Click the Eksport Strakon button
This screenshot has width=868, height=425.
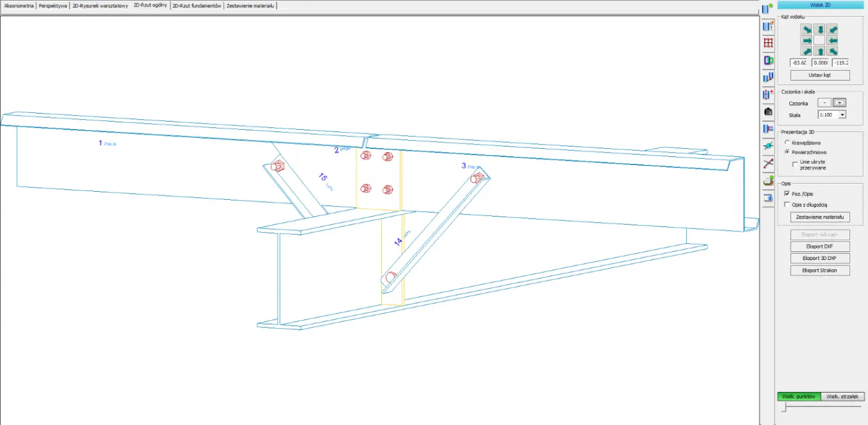pyautogui.click(x=820, y=271)
